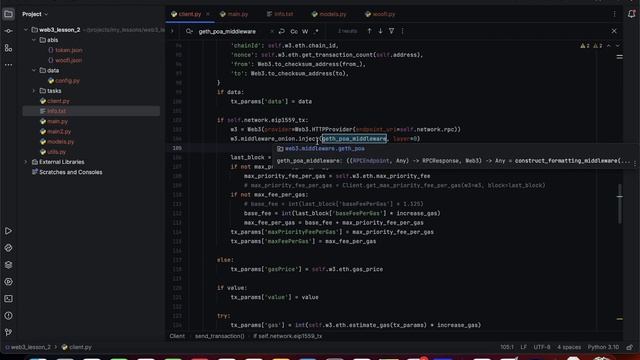Click the send_transaction() breadcrumb
The height and width of the screenshot is (360, 640).
click(x=219, y=336)
